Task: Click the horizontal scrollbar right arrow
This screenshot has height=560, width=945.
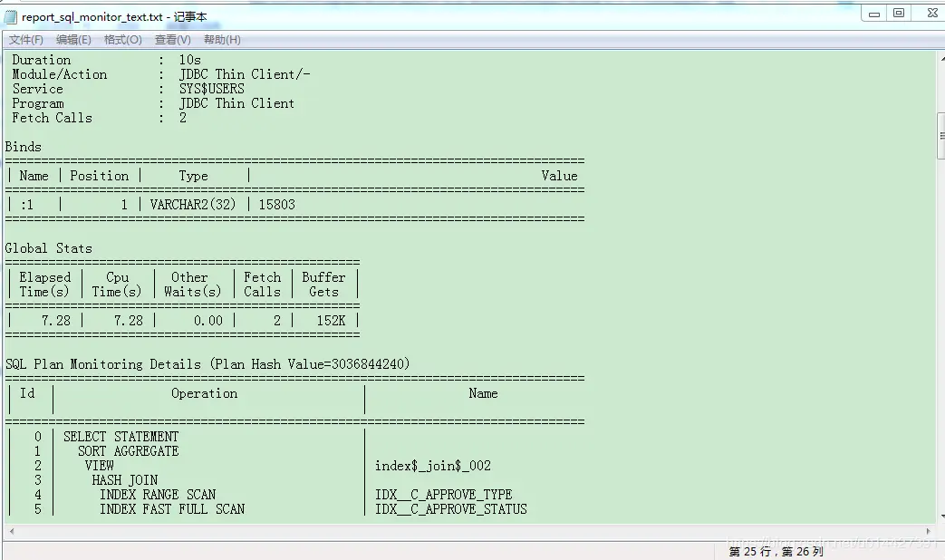Action: tap(928, 532)
